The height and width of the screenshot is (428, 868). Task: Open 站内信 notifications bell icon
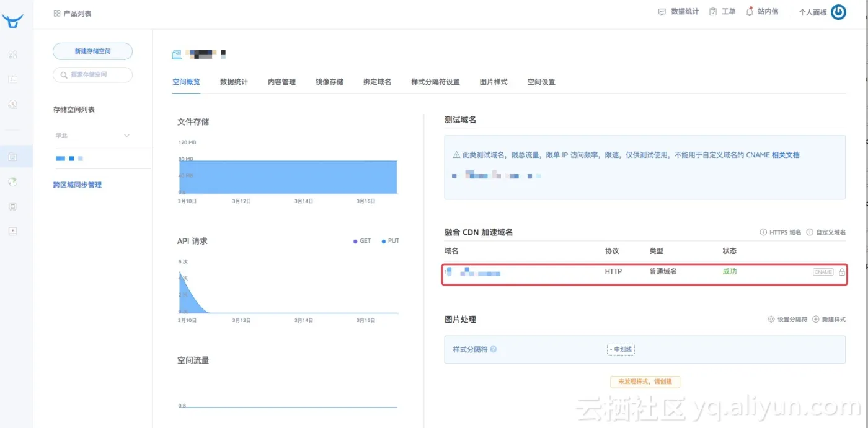(x=750, y=12)
